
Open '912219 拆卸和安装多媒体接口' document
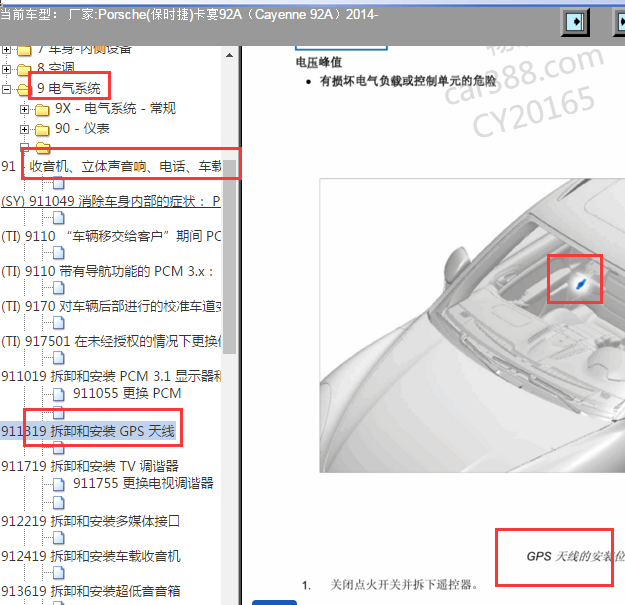point(90,521)
